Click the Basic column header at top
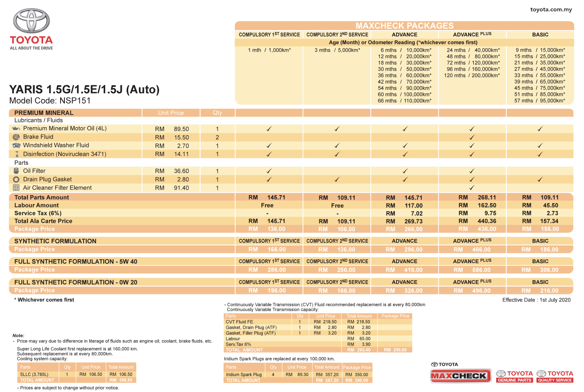This screenshot has height=392, width=584. pyautogui.click(x=540, y=35)
